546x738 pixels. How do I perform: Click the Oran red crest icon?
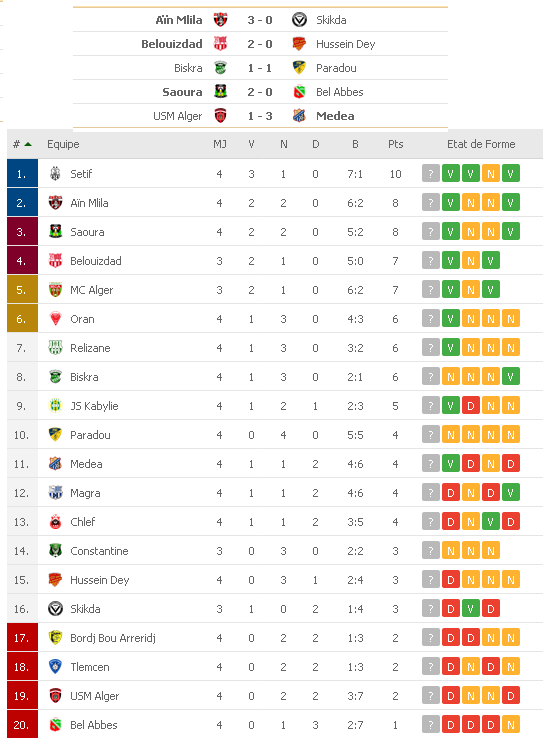[x=55, y=319]
